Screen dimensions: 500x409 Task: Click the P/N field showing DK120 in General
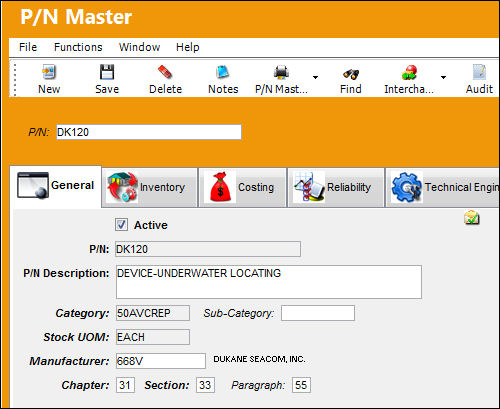pos(208,249)
